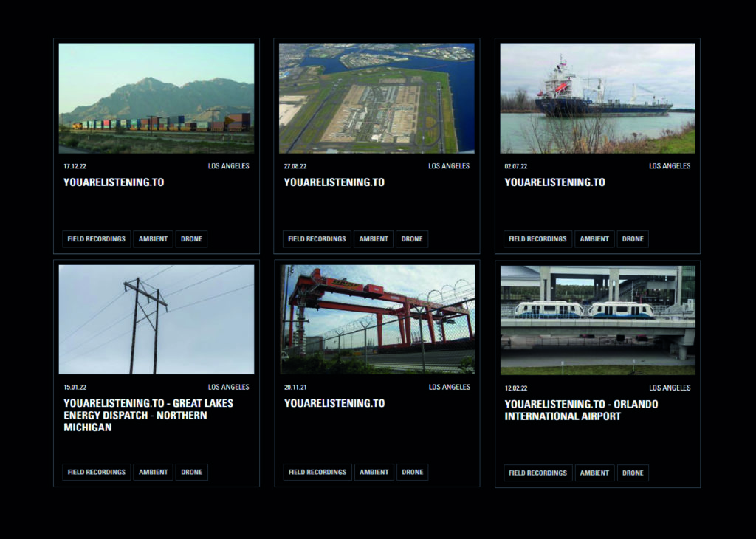
Task: Open the power line pole thumbnail
Action: pos(157,320)
